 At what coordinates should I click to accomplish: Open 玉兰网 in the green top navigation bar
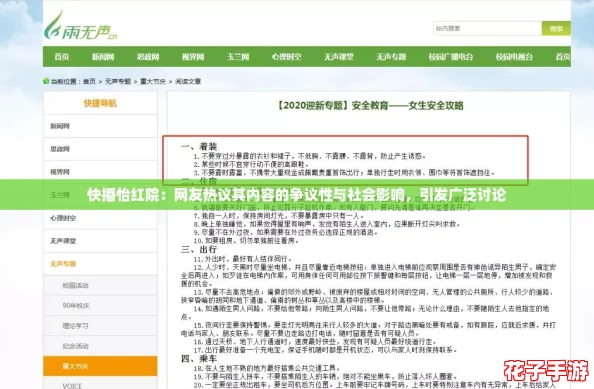tap(238, 57)
